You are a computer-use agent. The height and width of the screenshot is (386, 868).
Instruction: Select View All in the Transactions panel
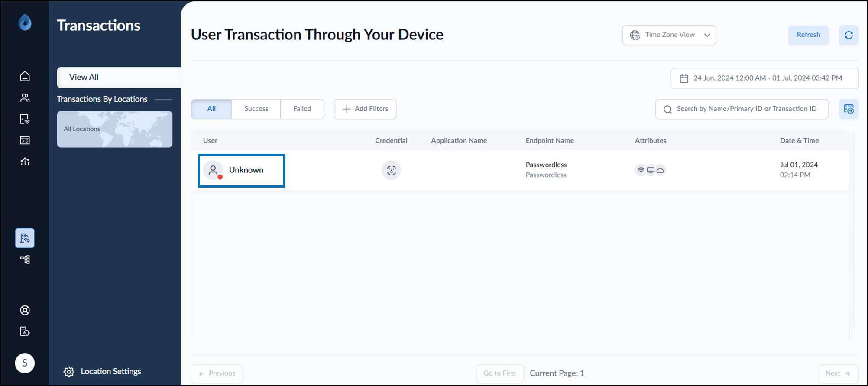pyautogui.click(x=119, y=77)
